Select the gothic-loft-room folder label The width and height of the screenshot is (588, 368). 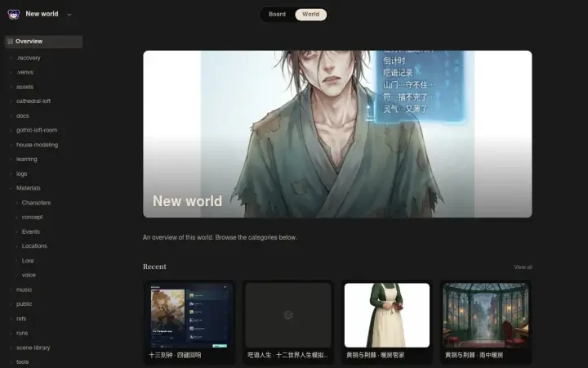tap(37, 130)
